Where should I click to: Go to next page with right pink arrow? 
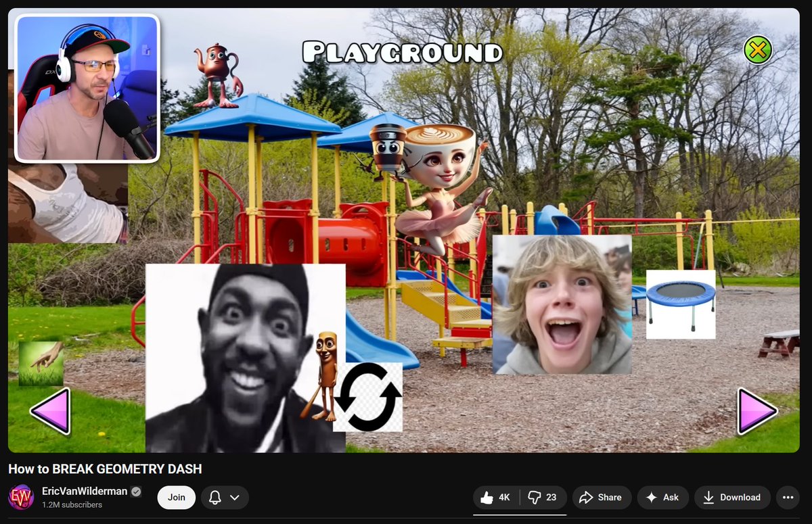[x=757, y=411]
